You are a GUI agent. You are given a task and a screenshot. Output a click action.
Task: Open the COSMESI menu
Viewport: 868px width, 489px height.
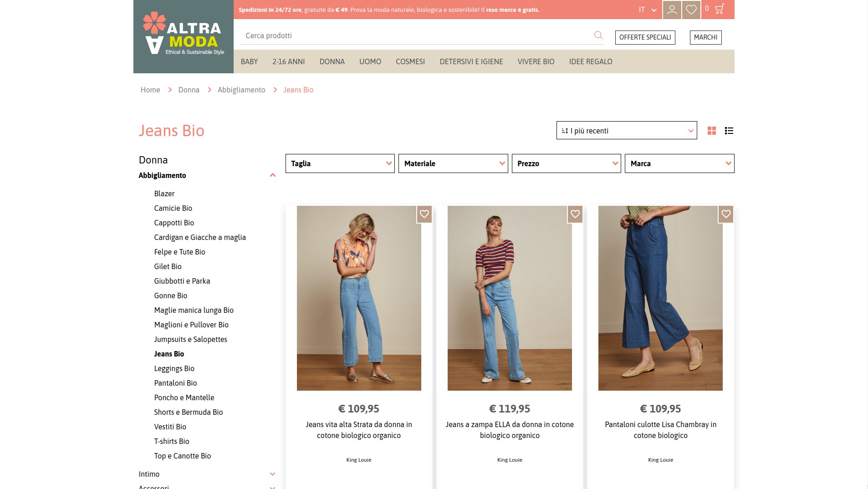point(410,61)
